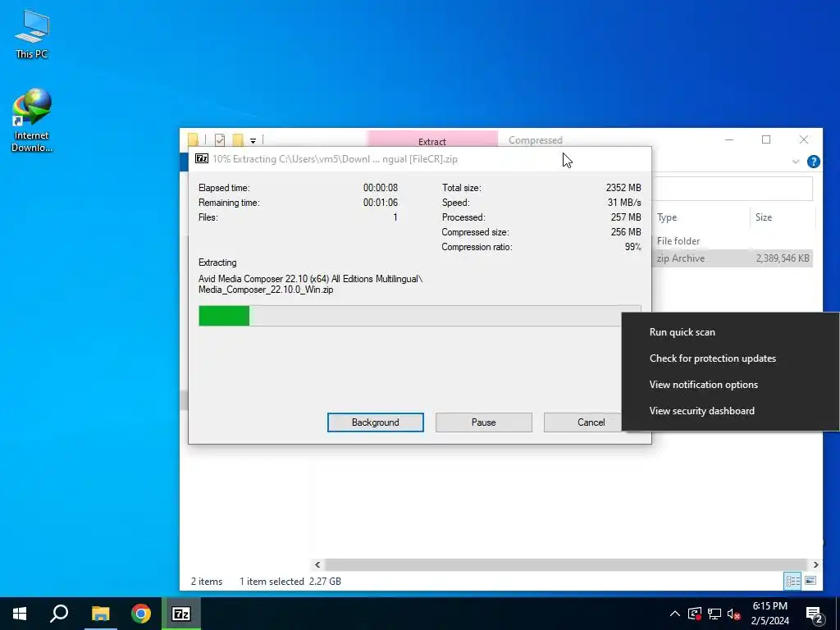Choose Check for protection updates

click(x=713, y=358)
